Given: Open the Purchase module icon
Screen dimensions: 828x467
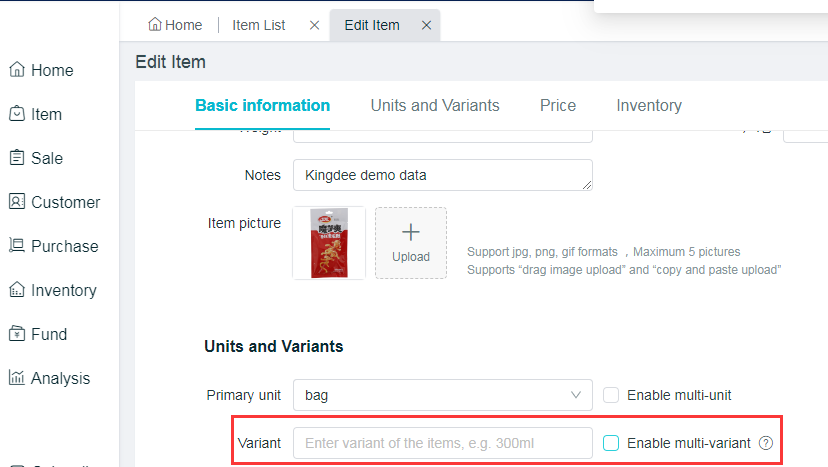Looking at the screenshot, I should tap(17, 246).
